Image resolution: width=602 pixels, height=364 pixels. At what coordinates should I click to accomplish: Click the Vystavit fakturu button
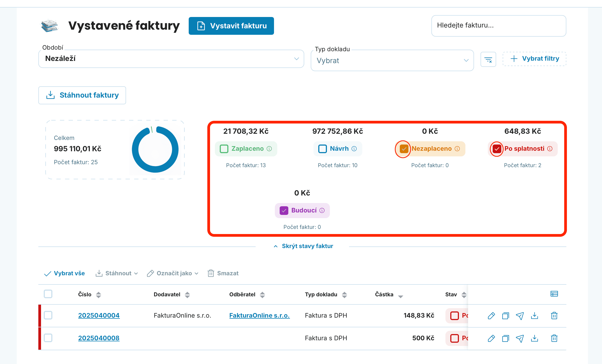point(231,26)
